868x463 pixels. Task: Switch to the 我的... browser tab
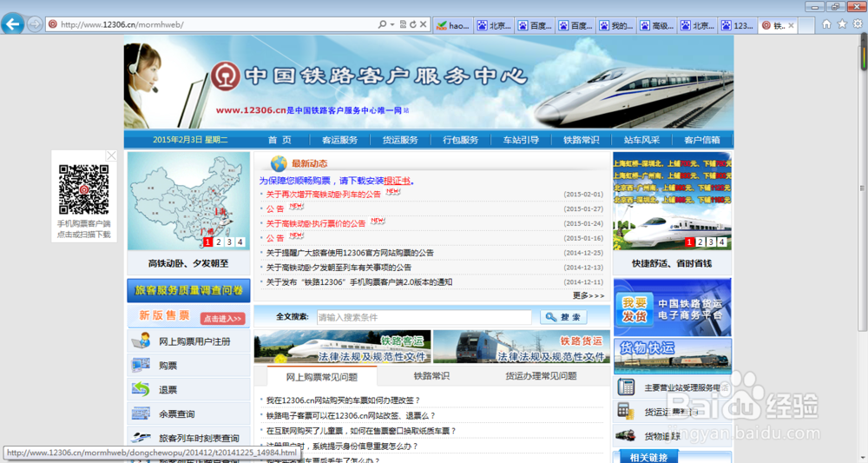tap(615, 25)
